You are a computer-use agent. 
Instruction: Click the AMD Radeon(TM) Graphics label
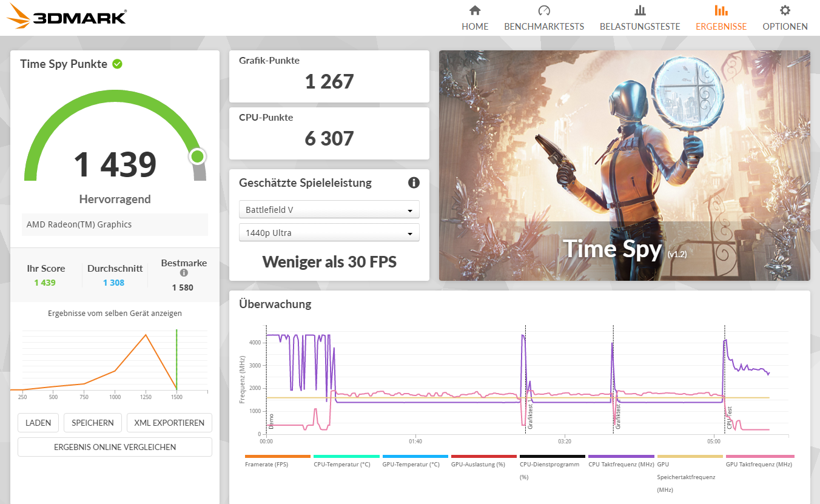pos(79,224)
